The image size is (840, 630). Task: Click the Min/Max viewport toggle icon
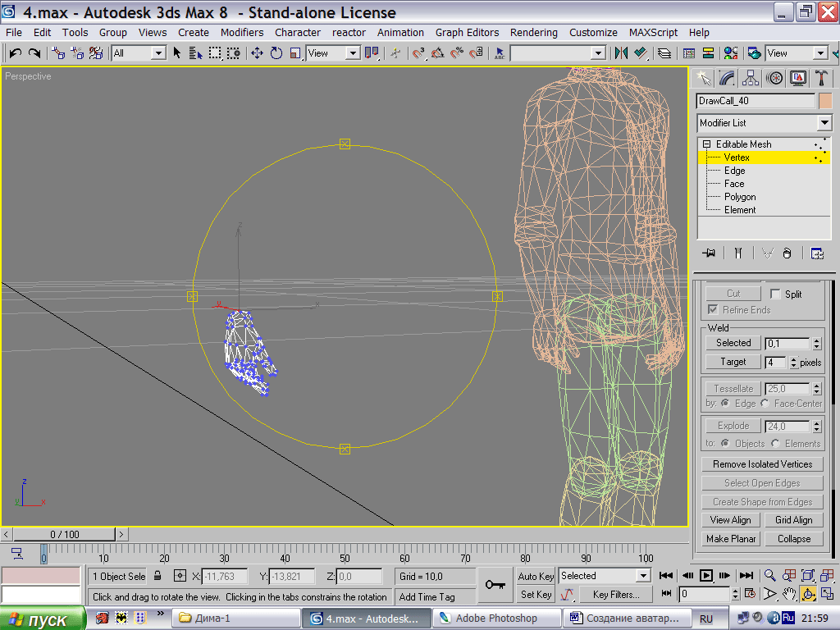(827, 594)
